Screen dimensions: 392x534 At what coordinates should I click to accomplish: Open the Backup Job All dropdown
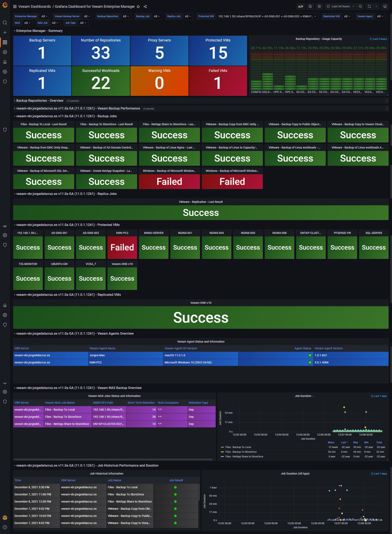[x=157, y=16]
